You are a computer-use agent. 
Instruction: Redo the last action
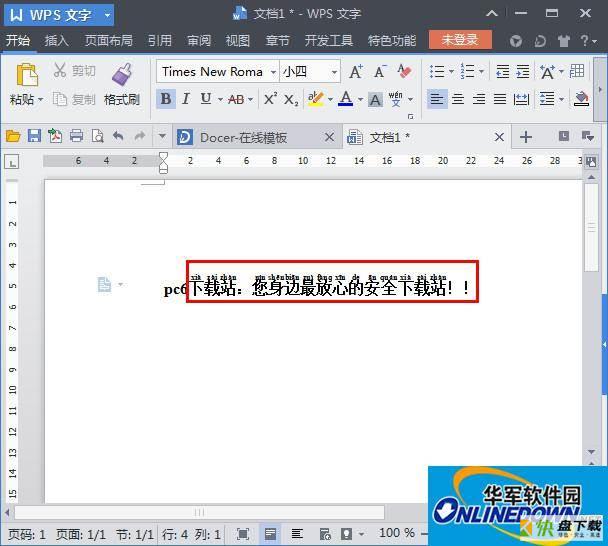pyautogui.click(x=139, y=136)
